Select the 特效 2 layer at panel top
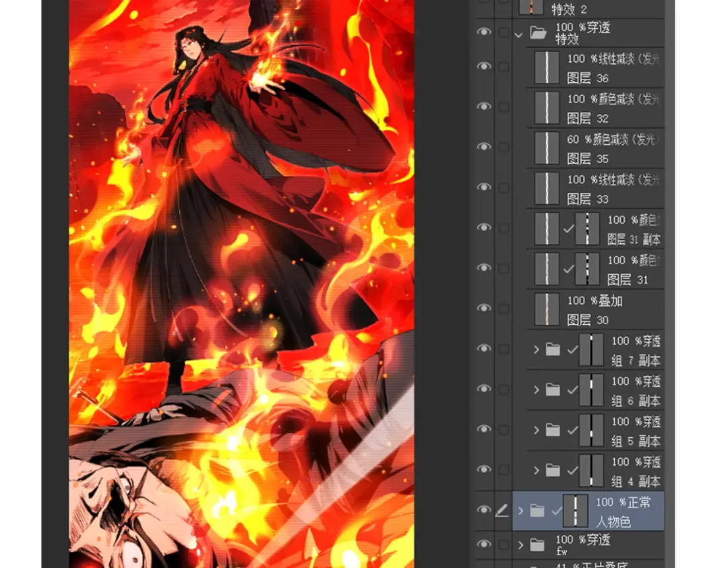728x568 pixels. (569, 9)
